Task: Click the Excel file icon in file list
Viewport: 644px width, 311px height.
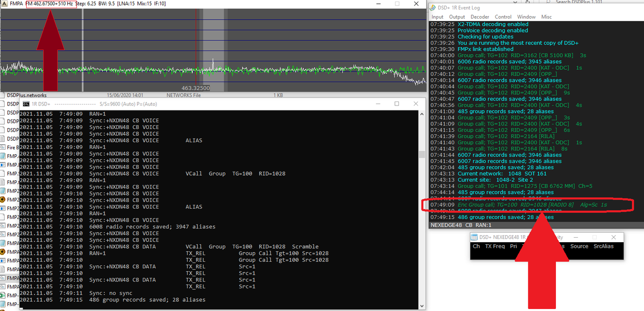Action: (x=3, y=295)
